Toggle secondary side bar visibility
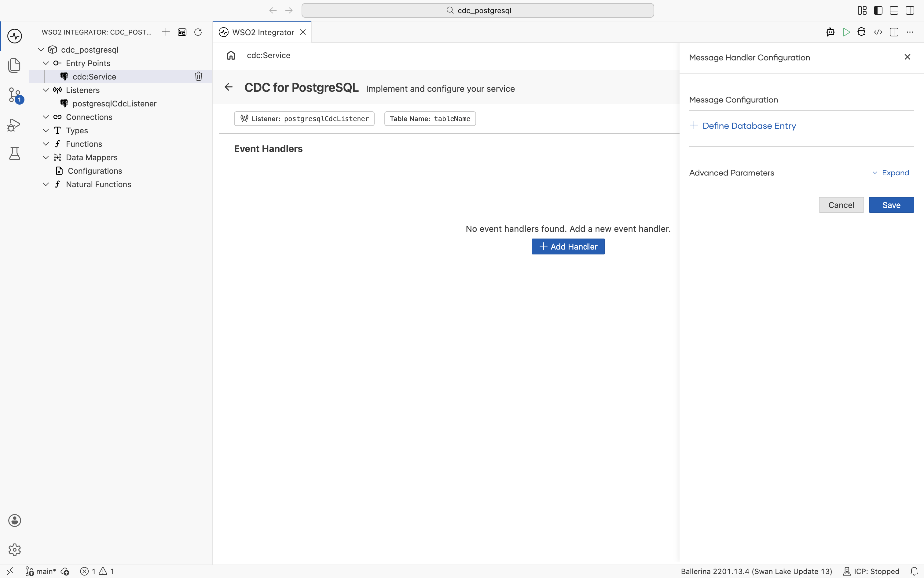 (x=910, y=10)
